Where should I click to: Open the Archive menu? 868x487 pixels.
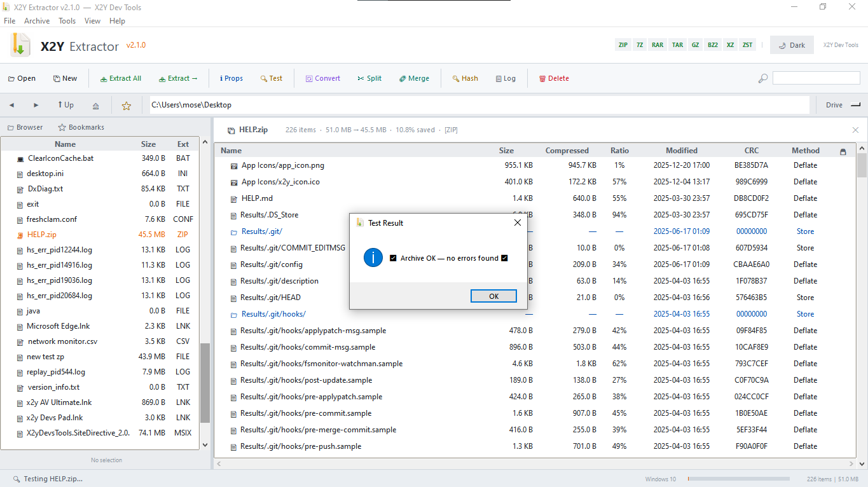coord(37,21)
